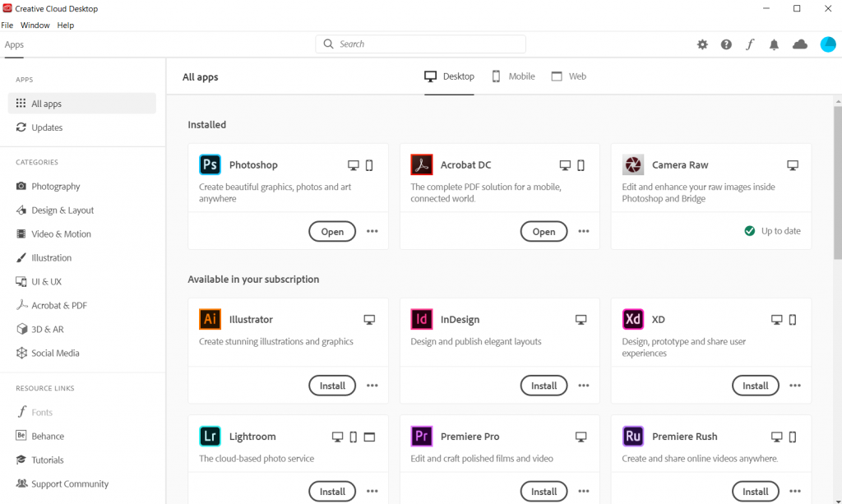Viewport: 842px width, 504px height.
Task: Click Camera Raw's green up-to-date checkmark
Action: click(x=750, y=231)
